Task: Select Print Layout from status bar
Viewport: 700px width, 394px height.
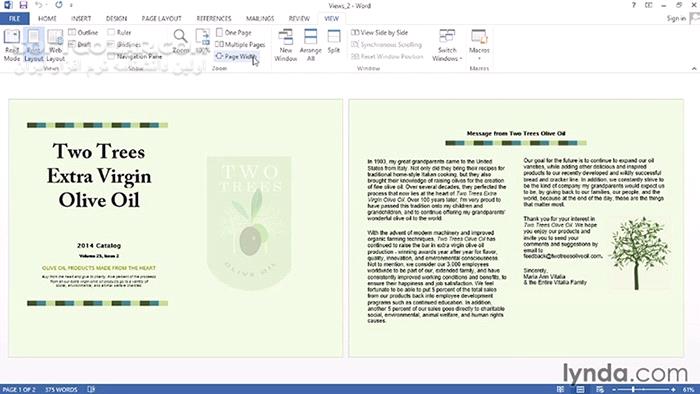Action: [x=580, y=390]
